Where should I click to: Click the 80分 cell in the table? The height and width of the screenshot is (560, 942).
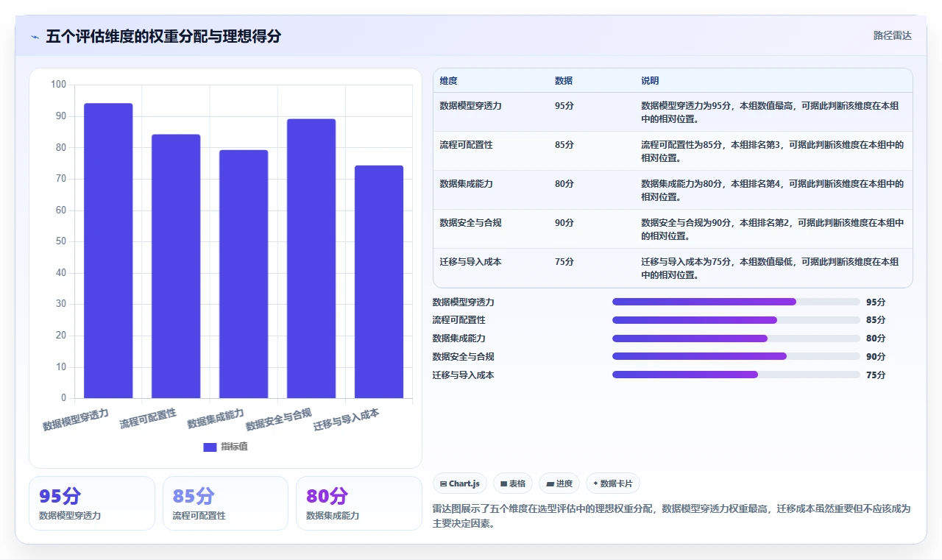point(564,184)
